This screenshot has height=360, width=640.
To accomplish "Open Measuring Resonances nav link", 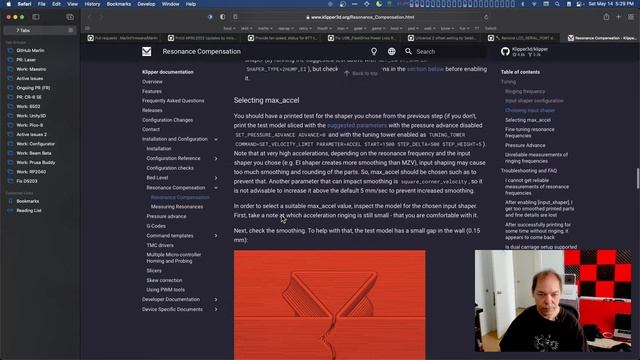I will click(x=177, y=207).
